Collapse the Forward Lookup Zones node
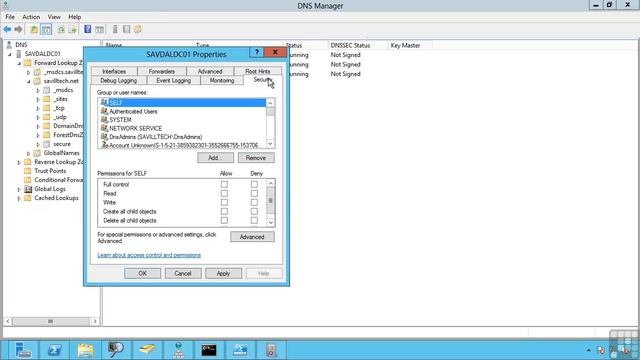 (x=19, y=63)
